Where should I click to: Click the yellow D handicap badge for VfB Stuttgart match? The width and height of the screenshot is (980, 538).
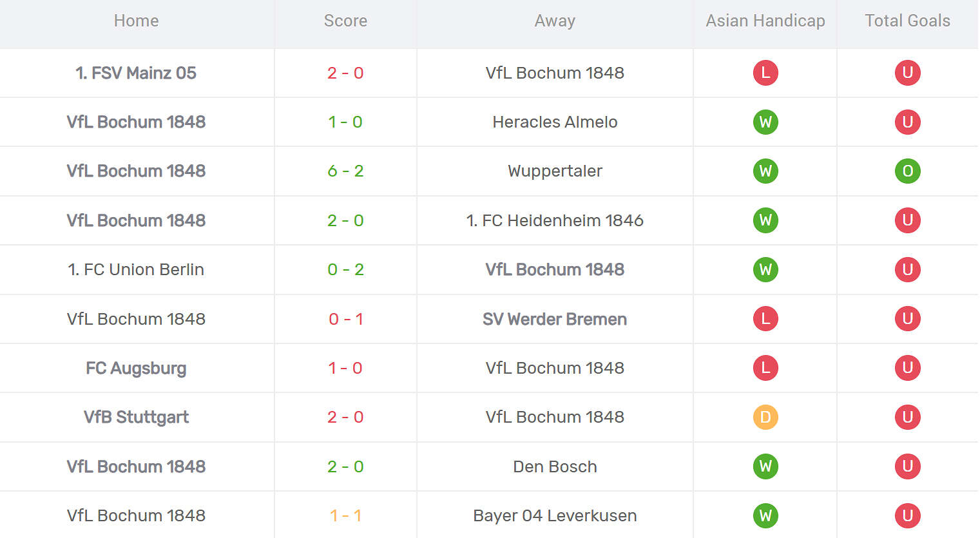click(765, 417)
